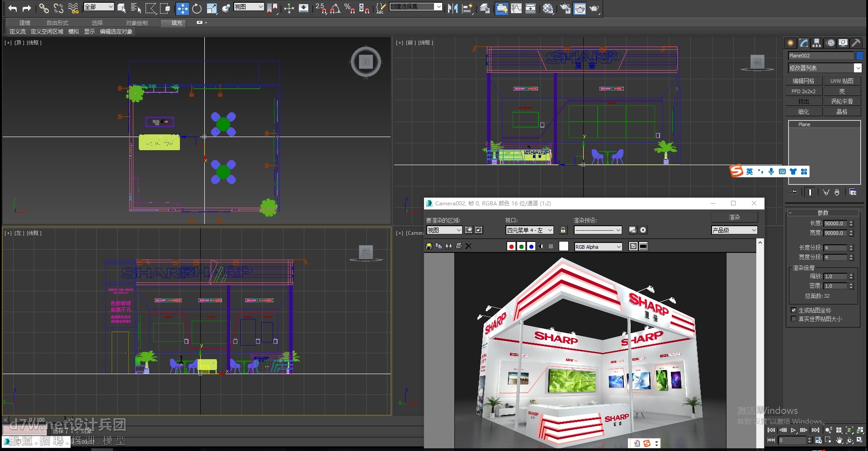This screenshot has height=451, width=868.
Task: Activate the Select Object tool
Action: click(122, 8)
